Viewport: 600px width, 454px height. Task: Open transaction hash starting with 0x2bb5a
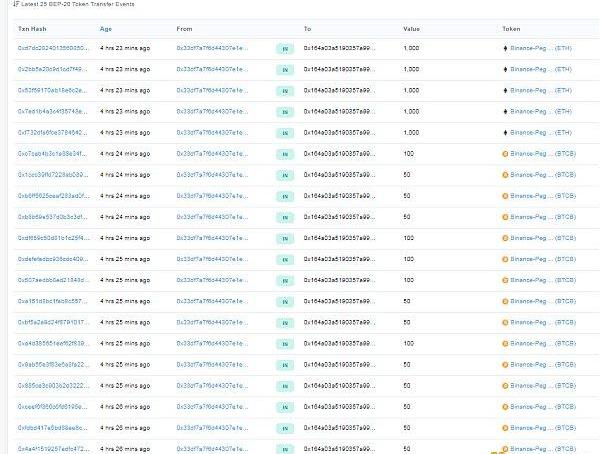(x=53, y=69)
